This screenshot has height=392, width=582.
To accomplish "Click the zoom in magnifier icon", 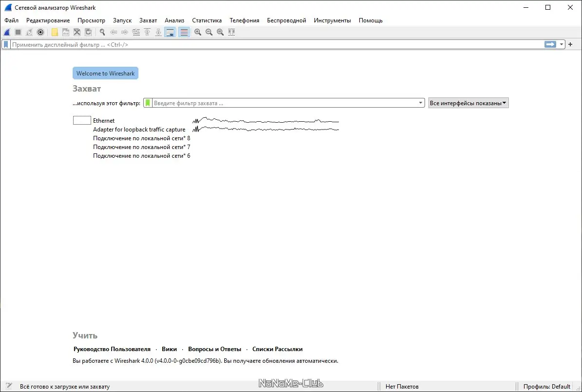I will 198,32.
